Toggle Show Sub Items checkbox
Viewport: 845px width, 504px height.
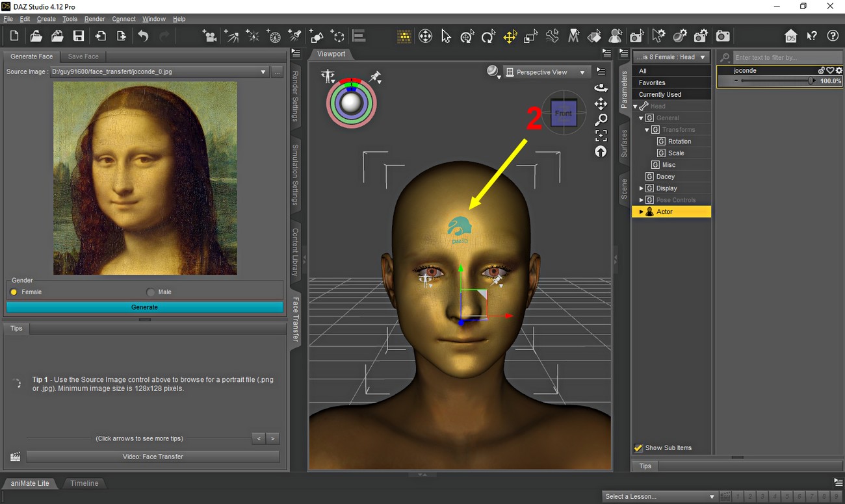coord(638,448)
